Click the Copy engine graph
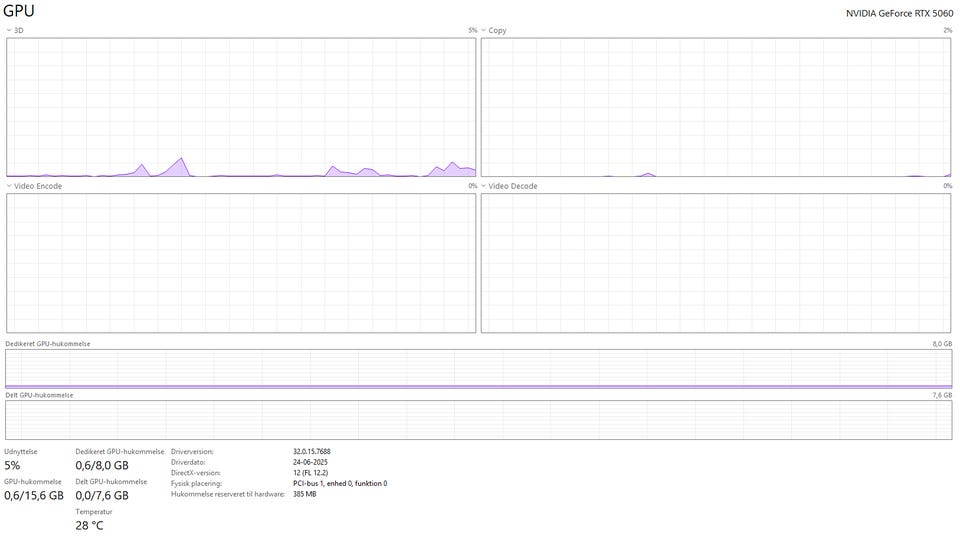 (x=716, y=107)
